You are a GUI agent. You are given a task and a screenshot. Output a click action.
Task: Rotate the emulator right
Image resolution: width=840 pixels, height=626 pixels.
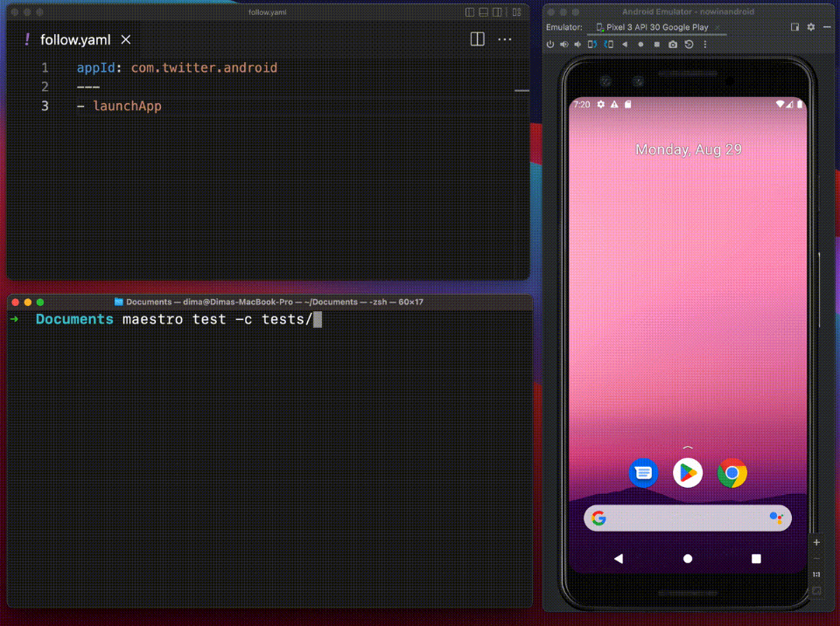click(x=609, y=45)
